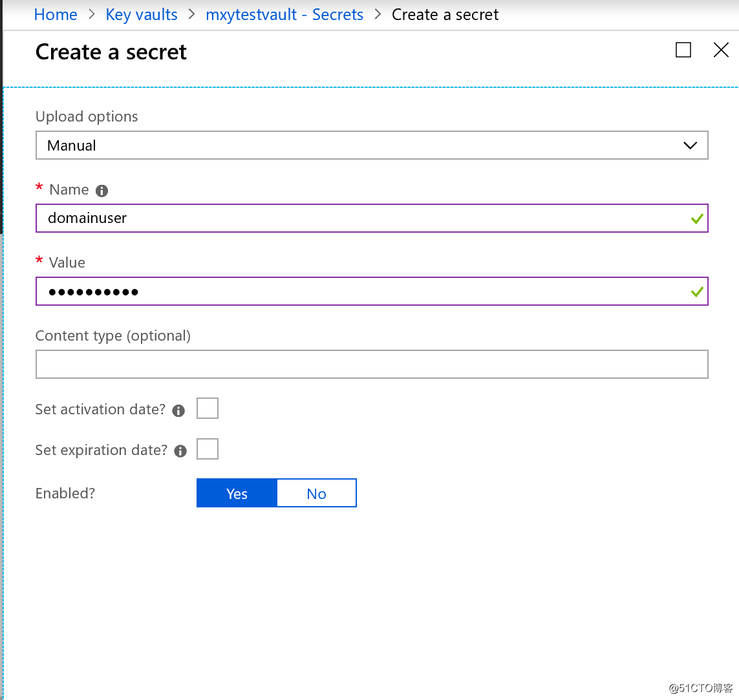Check the Set expiration date checkbox
Screen dimensions: 739x700
(208, 449)
